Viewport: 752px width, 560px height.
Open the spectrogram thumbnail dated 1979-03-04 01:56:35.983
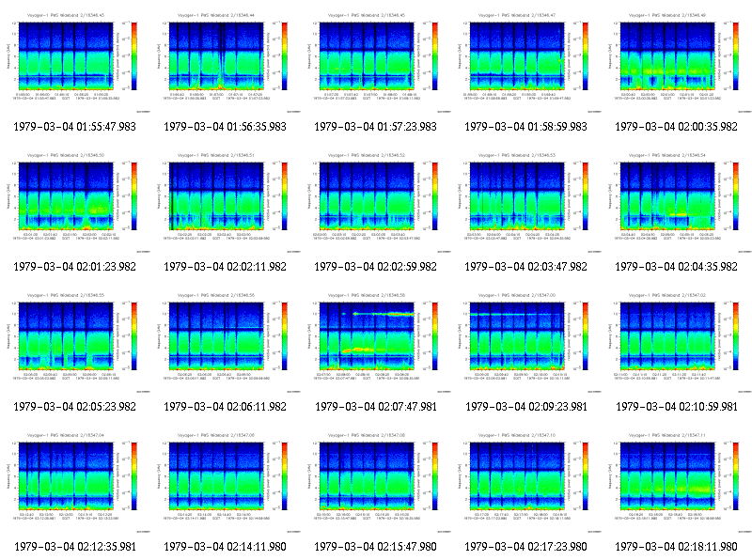click(226, 62)
